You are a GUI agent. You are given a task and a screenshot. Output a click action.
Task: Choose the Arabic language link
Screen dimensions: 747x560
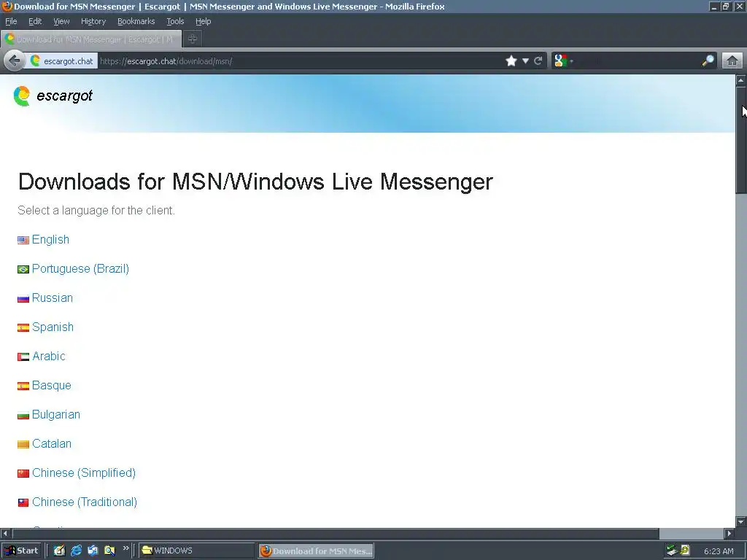(x=49, y=356)
